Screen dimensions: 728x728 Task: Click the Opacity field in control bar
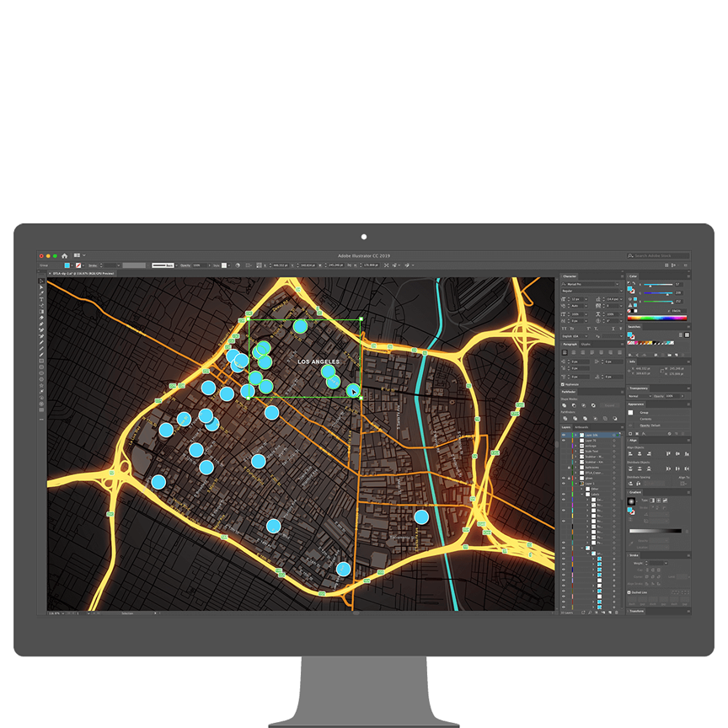click(200, 265)
